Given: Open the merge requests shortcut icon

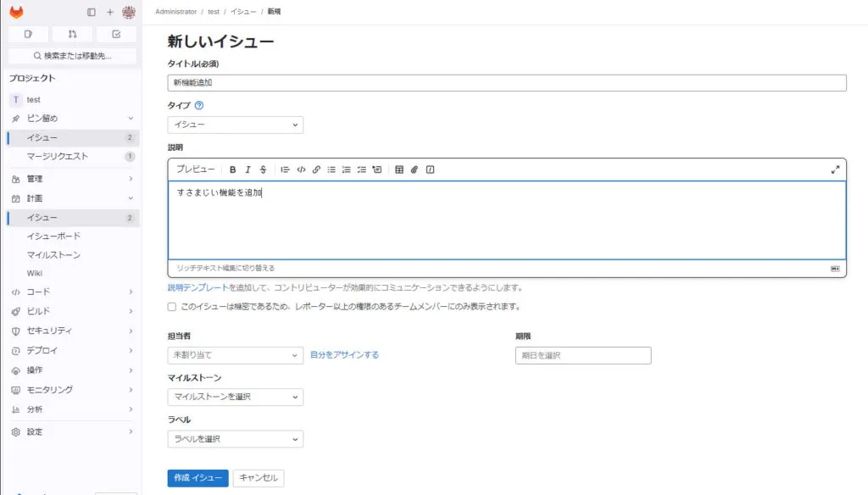Looking at the screenshot, I should [72, 34].
